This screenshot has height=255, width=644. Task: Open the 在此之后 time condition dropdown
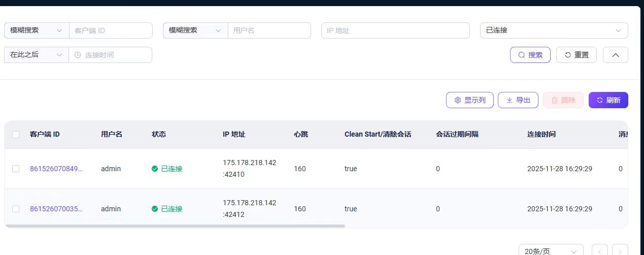[x=36, y=55]
